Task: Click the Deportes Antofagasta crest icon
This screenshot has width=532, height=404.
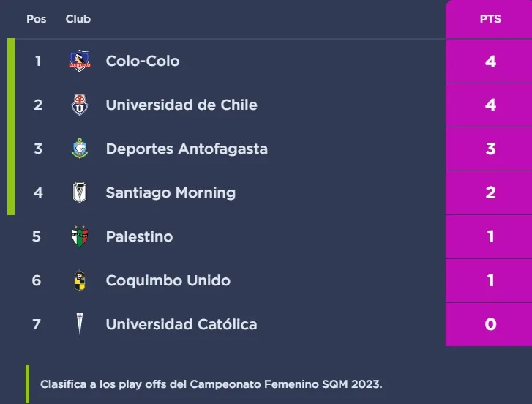Action: pyautogui.click(x=79, y=149)
